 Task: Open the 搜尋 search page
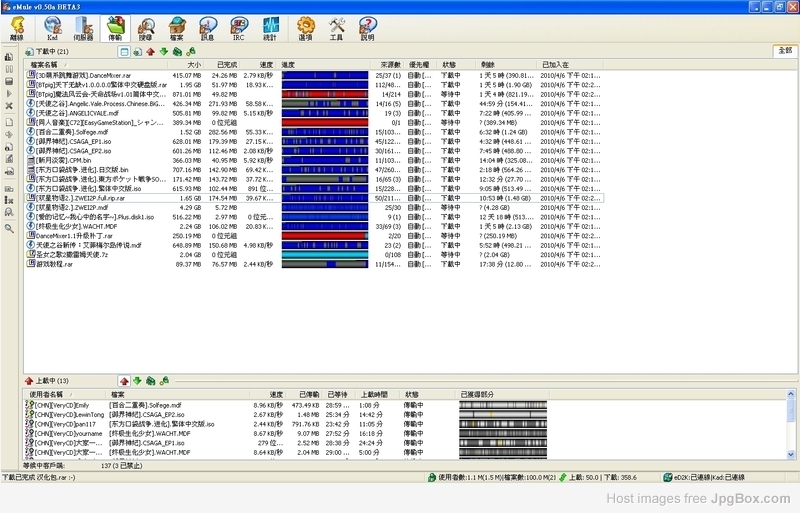point(146,28)
